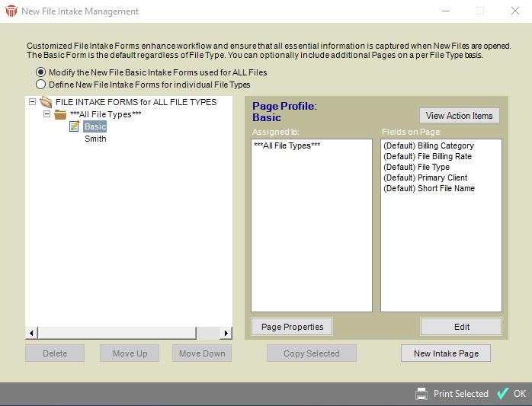Viewport: 532px width, 406px height.
Task: Select the Smith page in tree
Action: click(95, 139)
